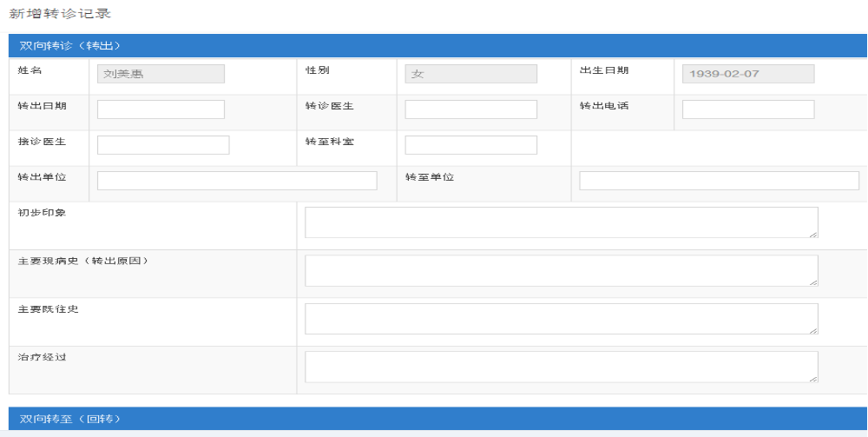Viewport: 868px width, 437px height.
Task: Click the disabled 姓名 field showing 刘美惠
Action: (x=161, y=74)
